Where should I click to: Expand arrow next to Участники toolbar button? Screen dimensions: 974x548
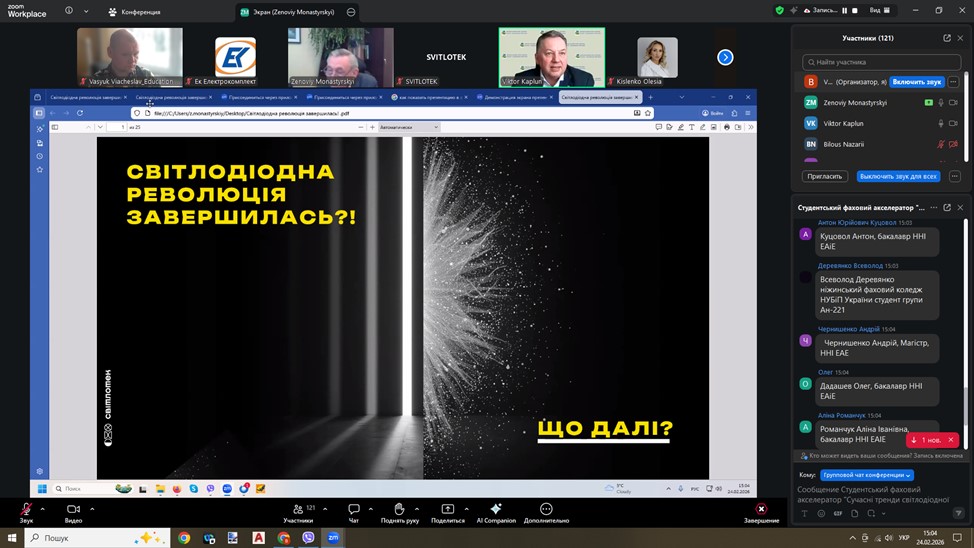325,509
